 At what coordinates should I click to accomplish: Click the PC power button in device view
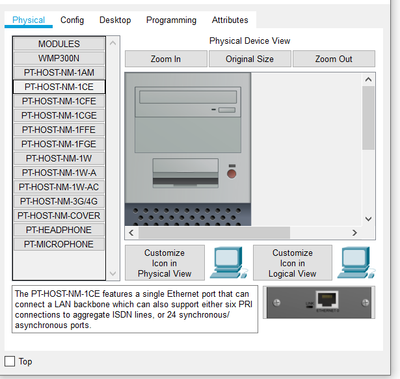point(232,173)
